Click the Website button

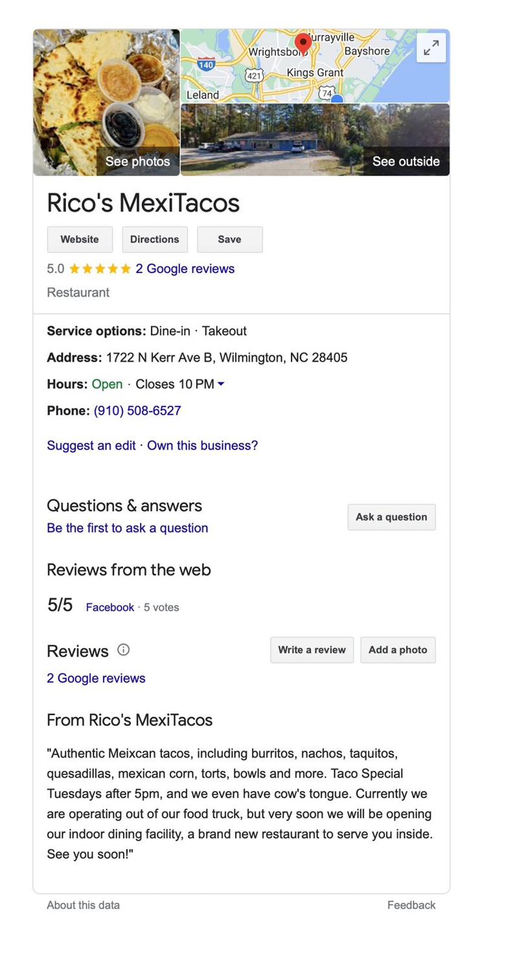click(80, 239)
